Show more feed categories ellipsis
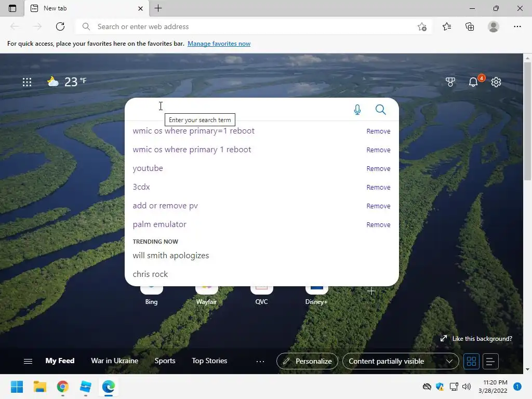Screen dimensions: 532x399 (x=260, y=362)
